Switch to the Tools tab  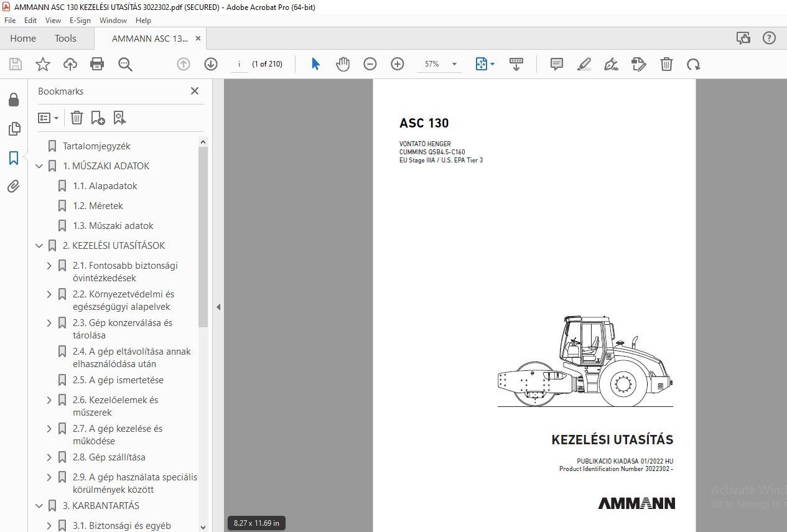pos(65,38)
